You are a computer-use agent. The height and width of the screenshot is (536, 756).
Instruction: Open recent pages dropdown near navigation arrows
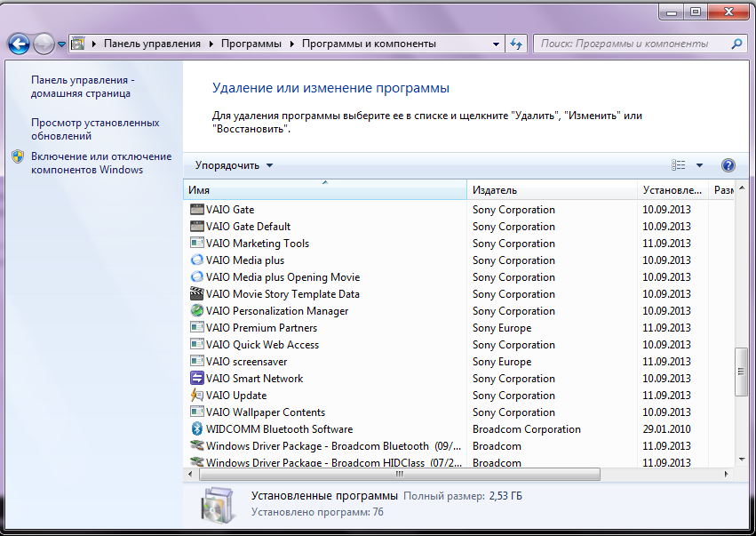[61, 44]
